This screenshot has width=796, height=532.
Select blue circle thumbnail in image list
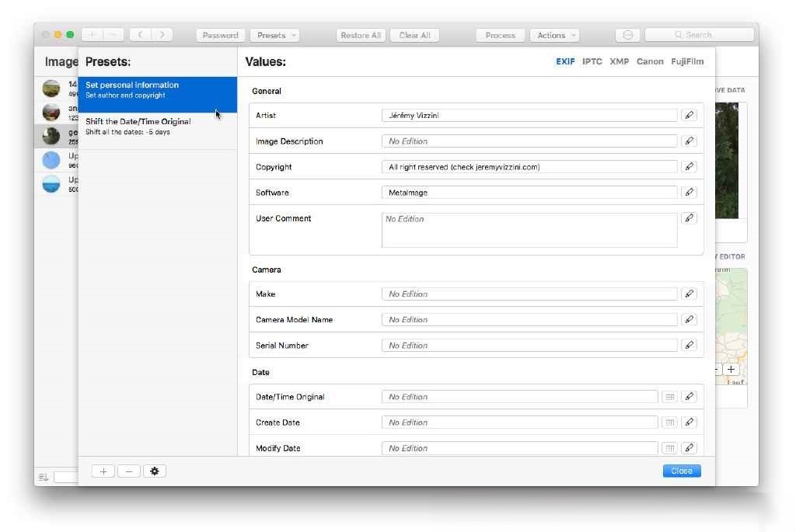51,160
